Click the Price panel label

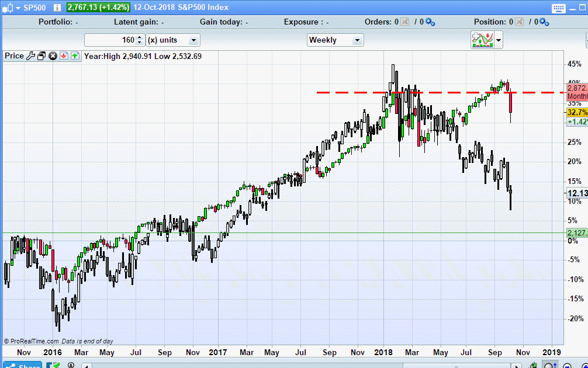(14, 56)
